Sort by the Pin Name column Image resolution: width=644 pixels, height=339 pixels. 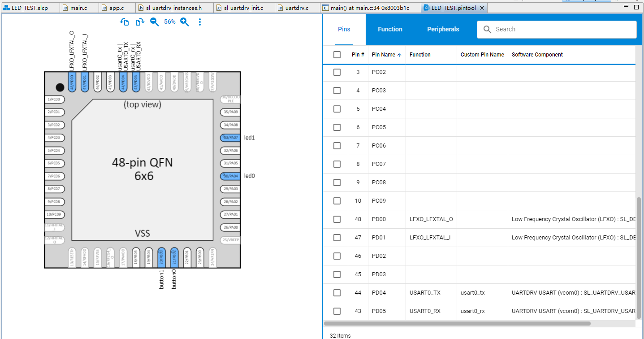coord(387,55)
